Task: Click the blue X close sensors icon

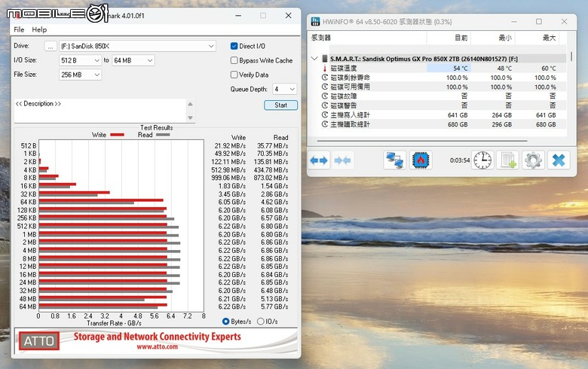Action: coord(559,160)
